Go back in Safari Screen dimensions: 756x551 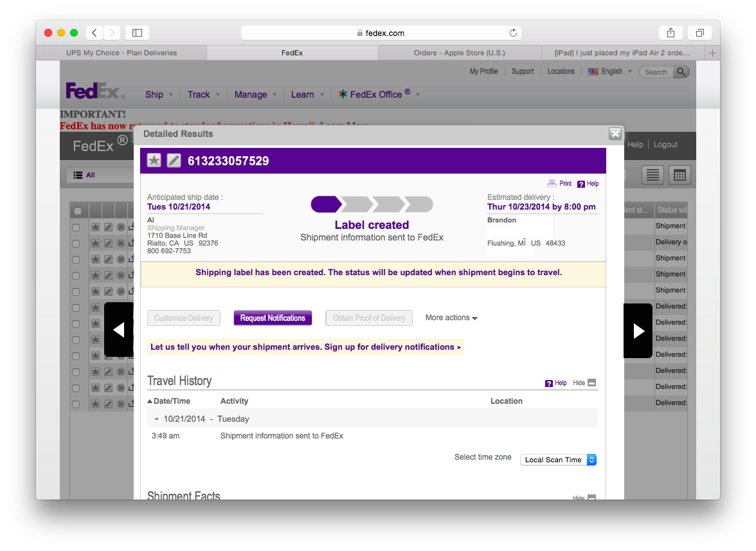pos(94,33)
